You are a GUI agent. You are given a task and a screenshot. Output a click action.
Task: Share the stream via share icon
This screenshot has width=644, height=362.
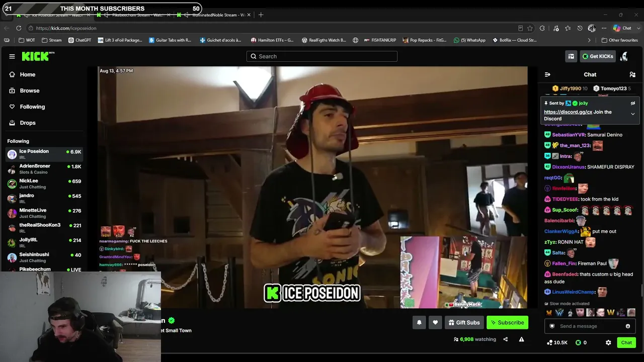[506, 339]
